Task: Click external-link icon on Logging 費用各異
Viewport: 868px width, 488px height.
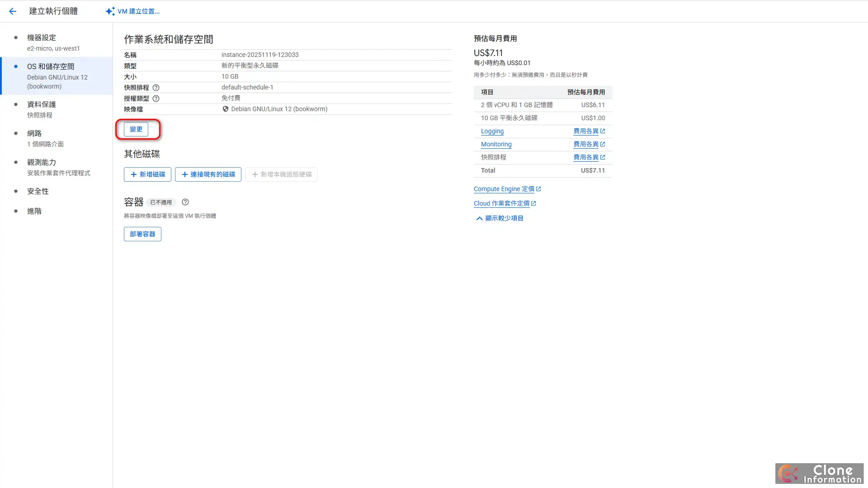Action: click(603, 131)
